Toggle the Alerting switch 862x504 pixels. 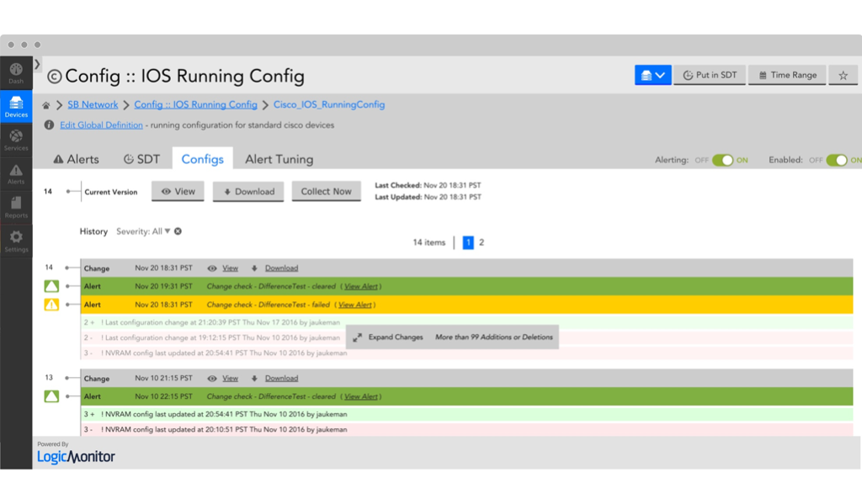click(722, 160)
